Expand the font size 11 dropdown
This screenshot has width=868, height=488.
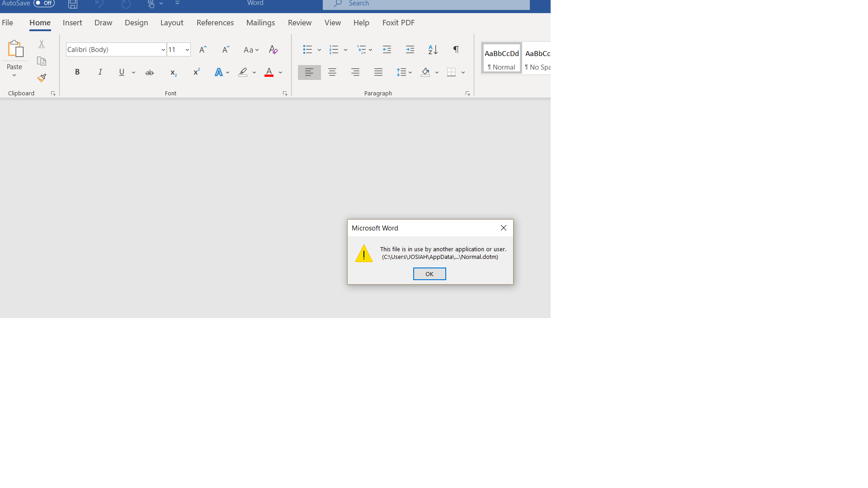coord(187,50)
